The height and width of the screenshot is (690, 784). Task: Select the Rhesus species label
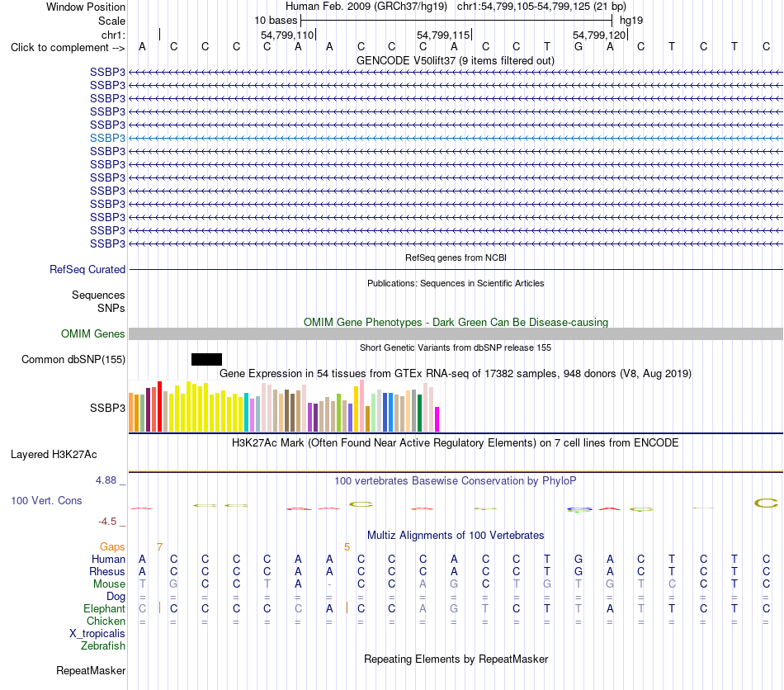click(107, 571)
